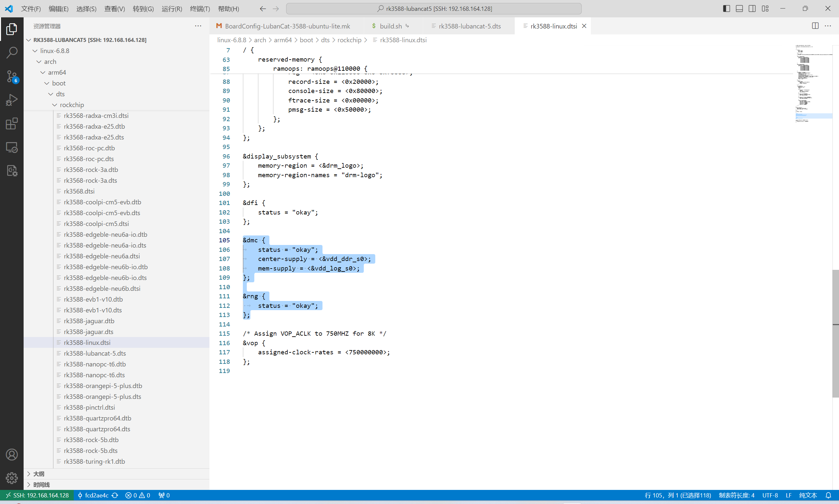Open the 编辑(E) menu
Image resolution: width=839 pixels, height=504 pixels.
pyautogui.click(x=58, y=9)
